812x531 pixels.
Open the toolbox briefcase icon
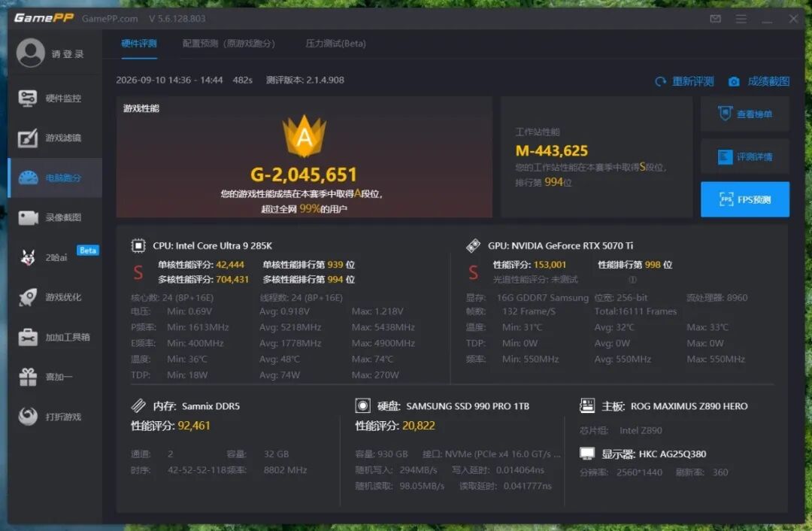28,337
